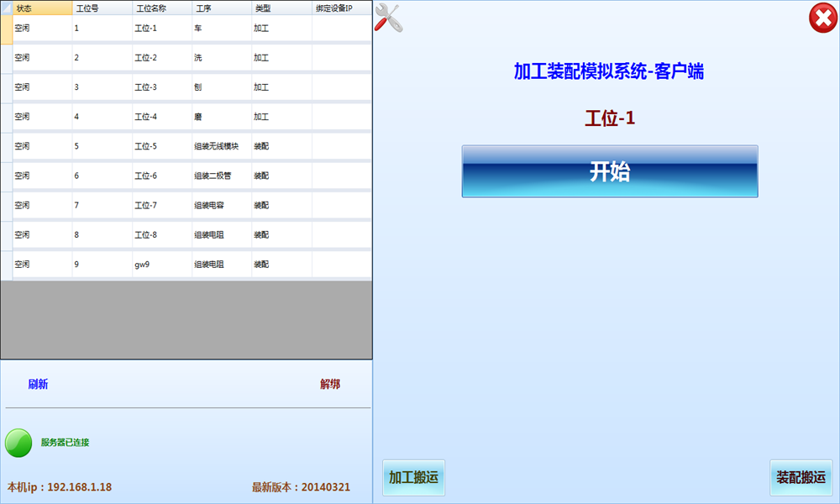Click 组装电阻 in the 工位-8 row

click(222, 234)
